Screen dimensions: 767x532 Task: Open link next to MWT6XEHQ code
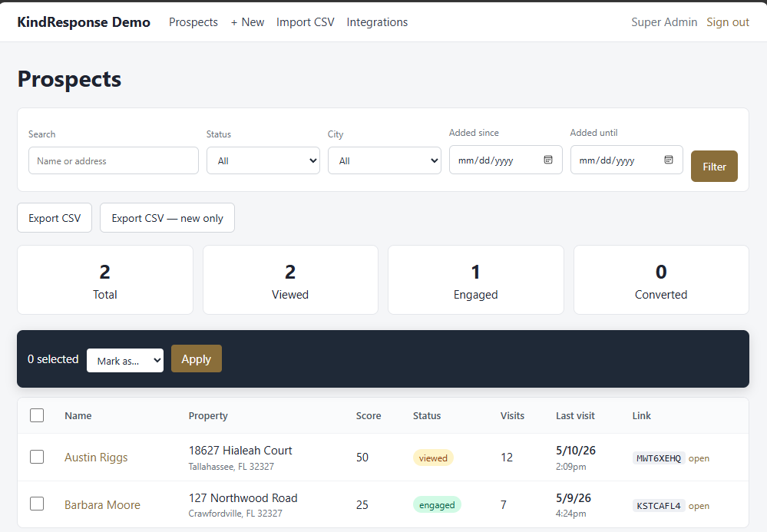(699, 458)
